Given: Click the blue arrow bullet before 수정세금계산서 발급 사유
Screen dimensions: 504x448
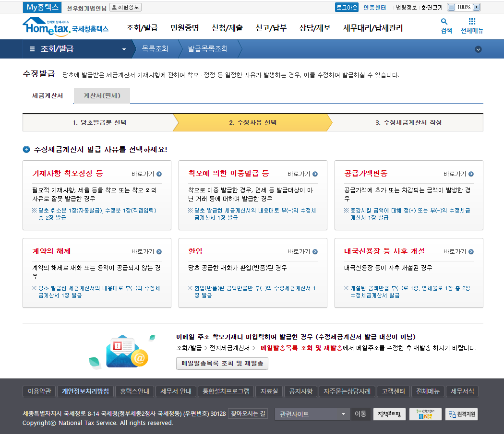Looking at the screenshot, I should tap(26, 149).
